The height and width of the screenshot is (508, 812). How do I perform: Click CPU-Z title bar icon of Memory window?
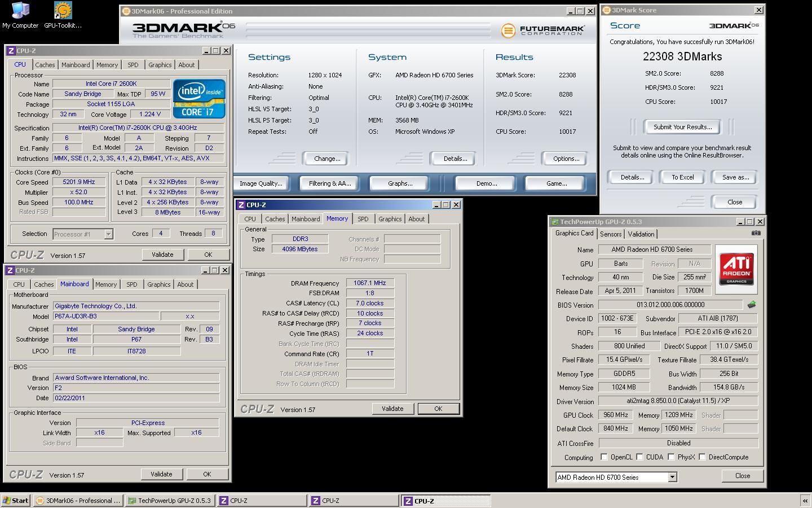[241, 205]
